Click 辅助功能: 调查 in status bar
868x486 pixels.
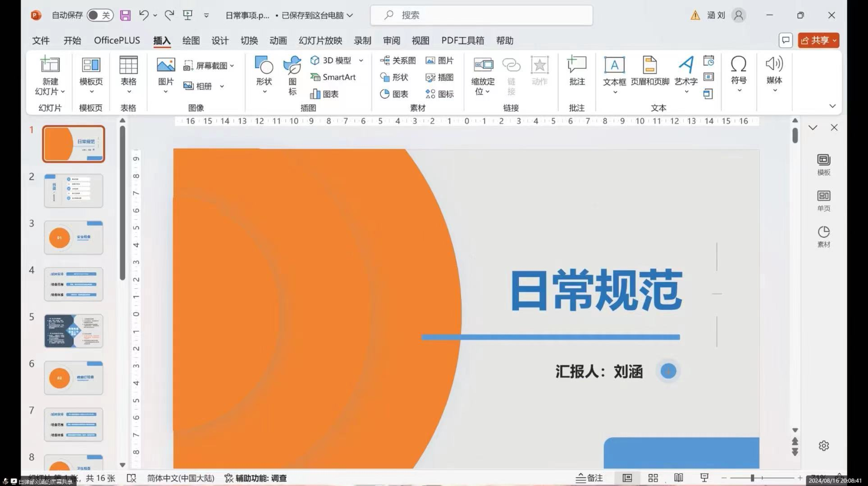[x=256, y=478]
